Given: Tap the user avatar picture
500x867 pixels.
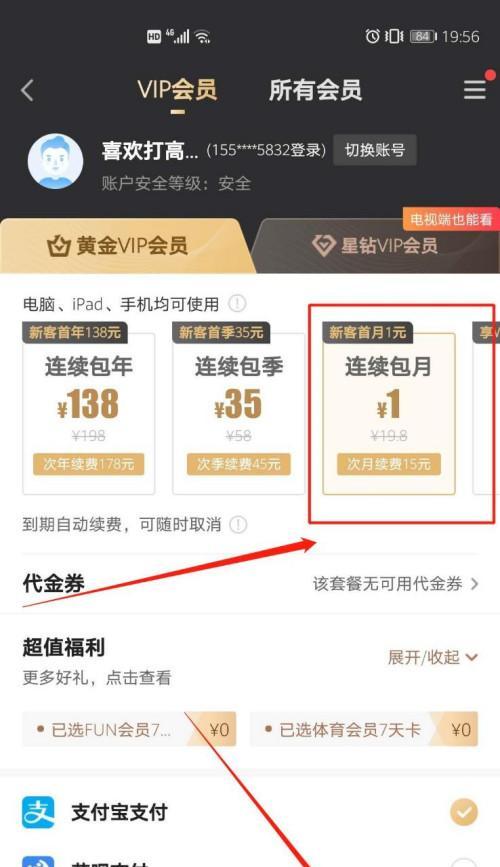Looking at the screenshot, I should point(55,161).
